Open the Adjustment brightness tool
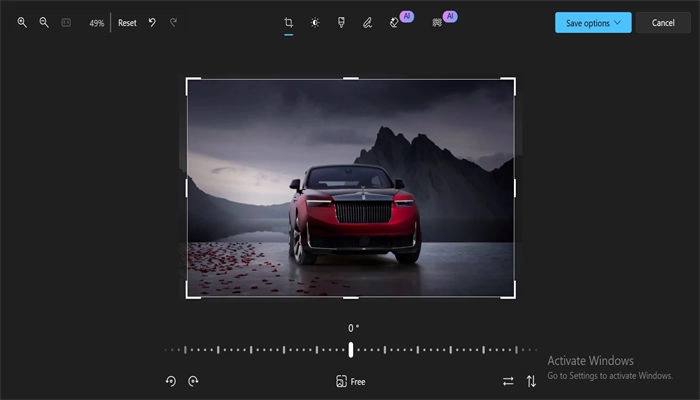The height and width of the screenshot is (400, 700). coord(315,22)
